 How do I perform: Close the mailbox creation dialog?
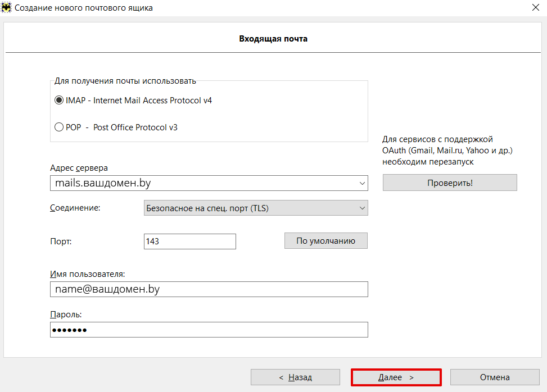pyautogui.click(x=536, y=7)
